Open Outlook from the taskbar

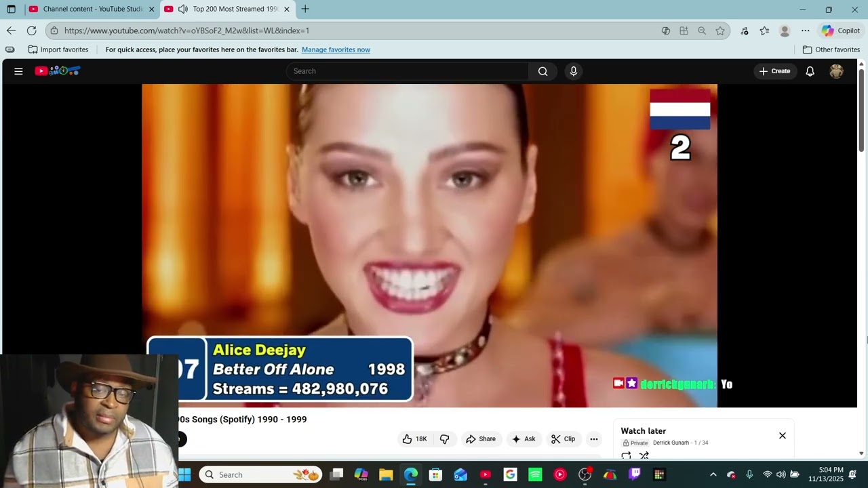tap(460, 474)
